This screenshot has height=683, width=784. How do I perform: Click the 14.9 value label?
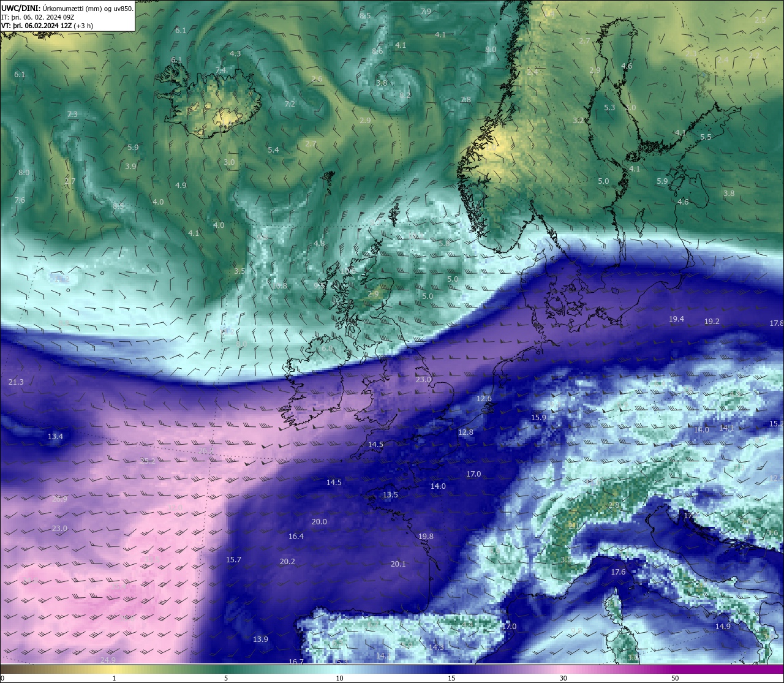tap(723, 627)
